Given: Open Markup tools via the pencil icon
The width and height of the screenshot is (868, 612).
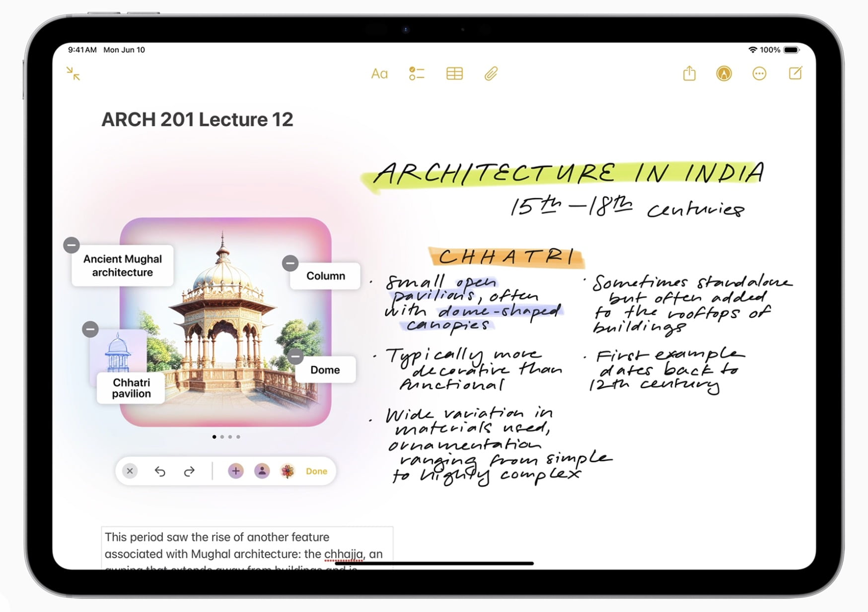Looking at the screenshot, I should [x=724, y=73].
